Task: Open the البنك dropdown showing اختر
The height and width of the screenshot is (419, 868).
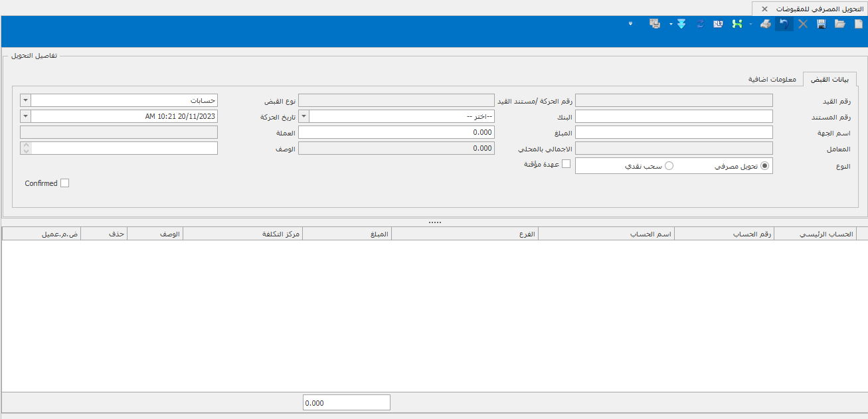Action: (x=304, y=116)
